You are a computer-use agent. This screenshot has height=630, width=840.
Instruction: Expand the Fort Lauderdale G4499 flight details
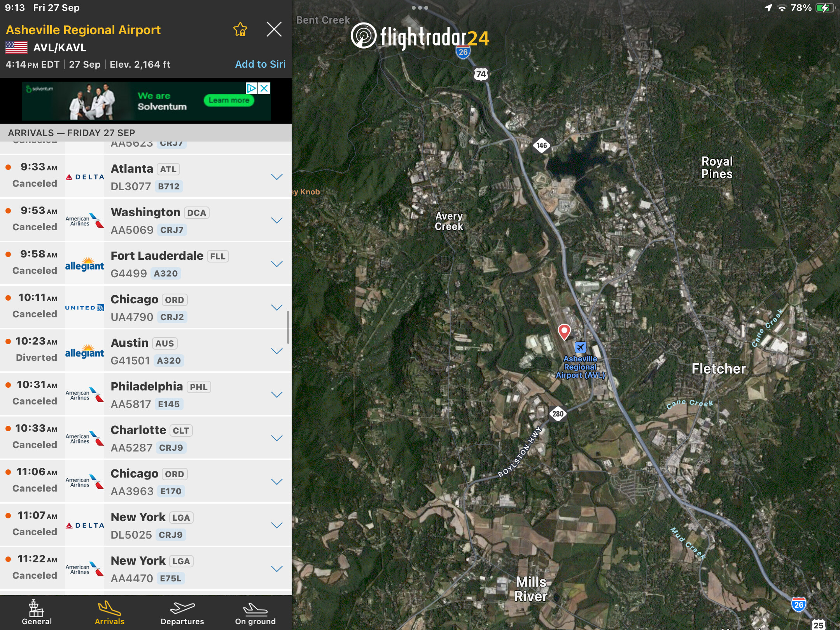(x=276, y=264)
